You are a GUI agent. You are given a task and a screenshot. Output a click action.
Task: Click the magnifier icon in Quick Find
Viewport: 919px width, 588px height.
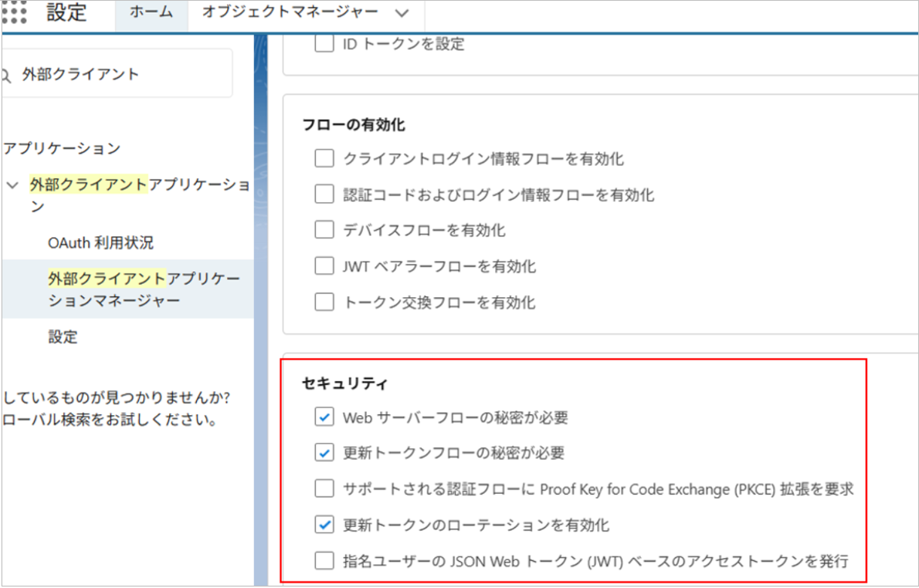coord(7,75)
